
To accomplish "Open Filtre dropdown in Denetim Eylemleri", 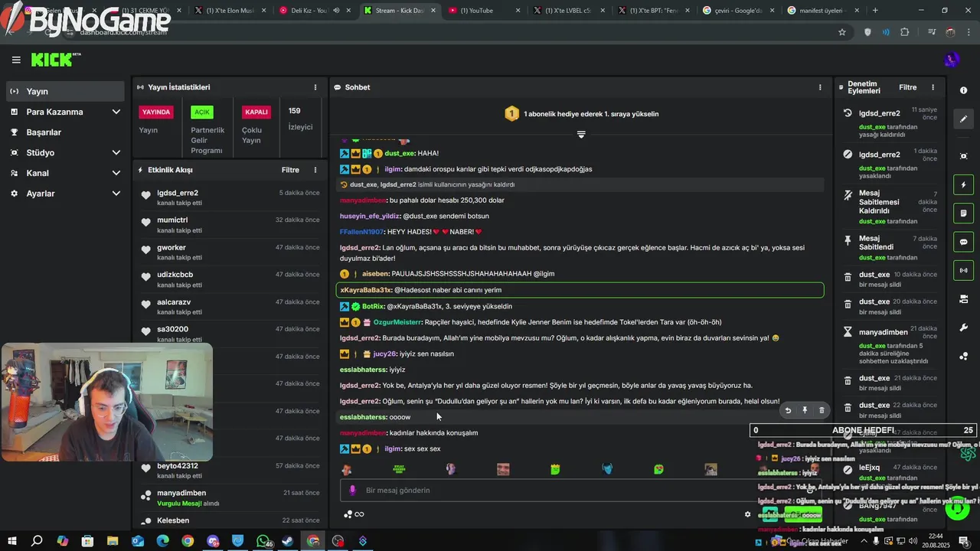I will coord(908,87).
